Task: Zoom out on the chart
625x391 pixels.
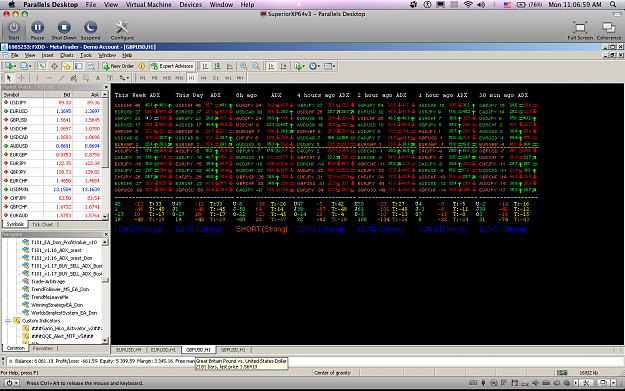Action: tap(256, 66)
